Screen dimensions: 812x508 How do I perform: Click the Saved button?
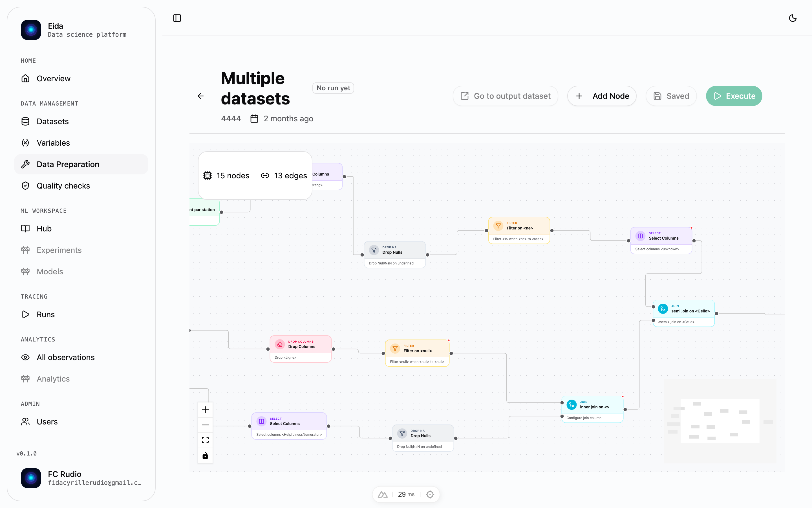[x=671, y=96]
